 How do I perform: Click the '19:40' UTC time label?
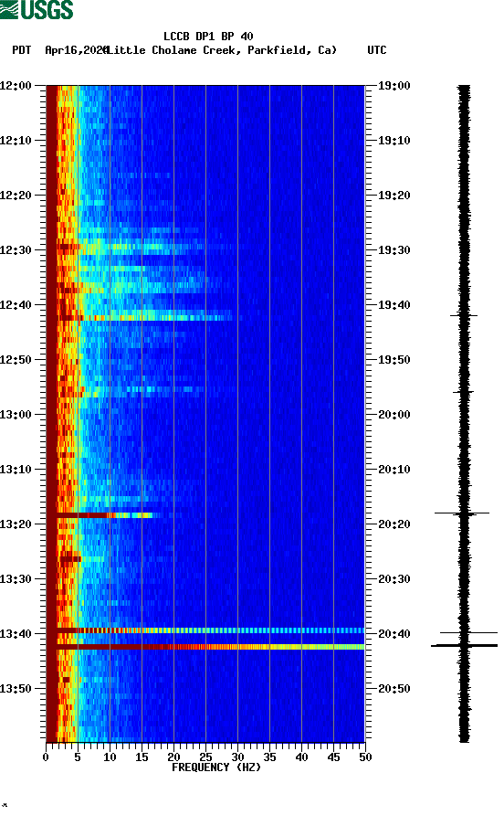click(394, 305)
